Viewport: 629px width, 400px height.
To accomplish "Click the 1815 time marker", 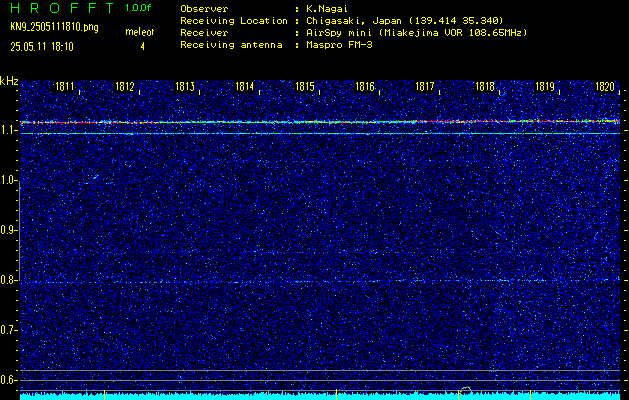I will tap(305, 86).
